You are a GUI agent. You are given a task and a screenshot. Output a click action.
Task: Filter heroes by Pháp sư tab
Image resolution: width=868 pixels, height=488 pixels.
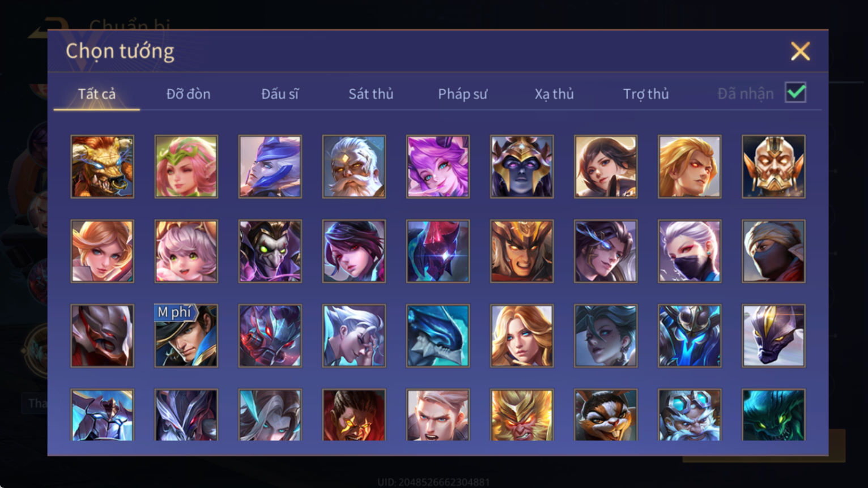click(x=462, y=94)
